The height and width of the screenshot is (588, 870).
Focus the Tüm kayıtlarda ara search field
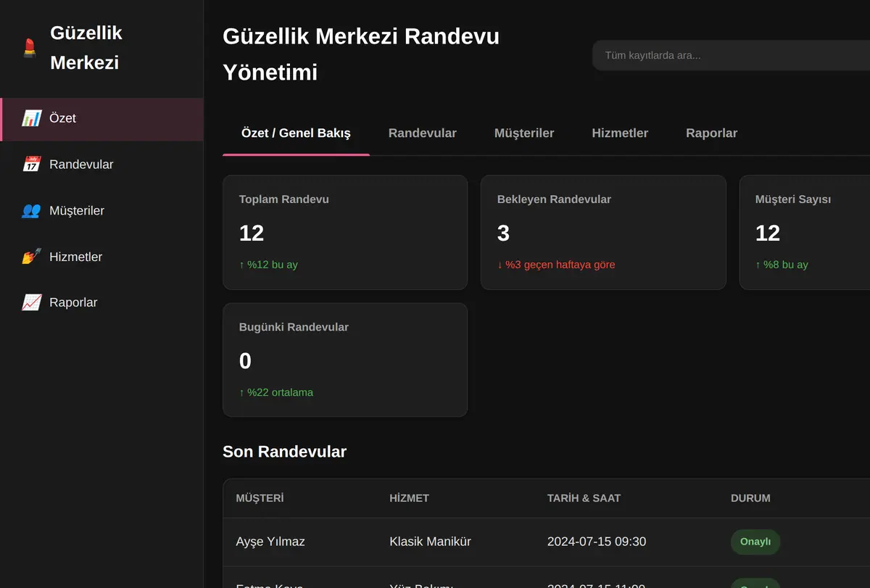[x=731, y=55]
